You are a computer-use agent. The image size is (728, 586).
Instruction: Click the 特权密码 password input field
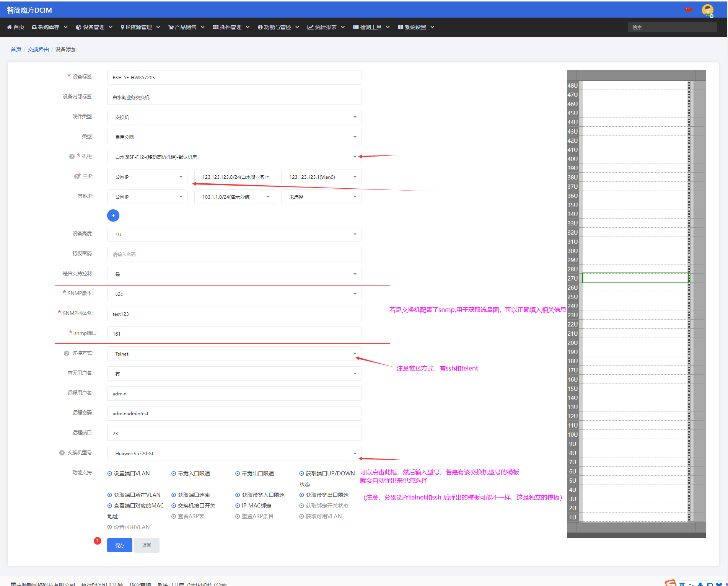pyautogui.click(x=234, y=254)
